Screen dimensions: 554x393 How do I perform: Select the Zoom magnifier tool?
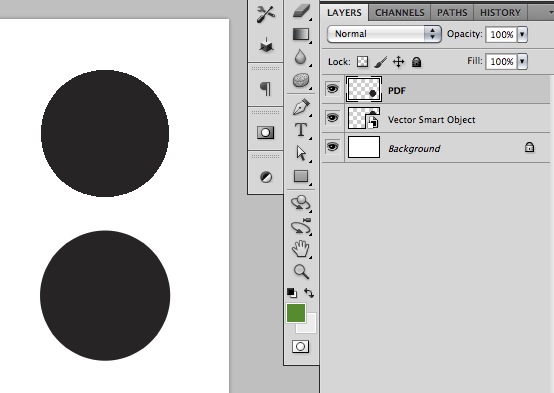click(301, 271)
